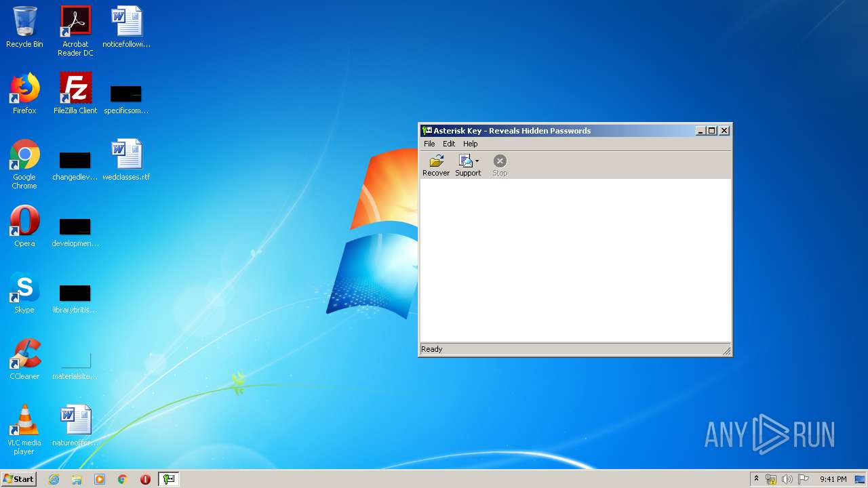Select the wedclasses.rtf document

click(x=126, y=160)
